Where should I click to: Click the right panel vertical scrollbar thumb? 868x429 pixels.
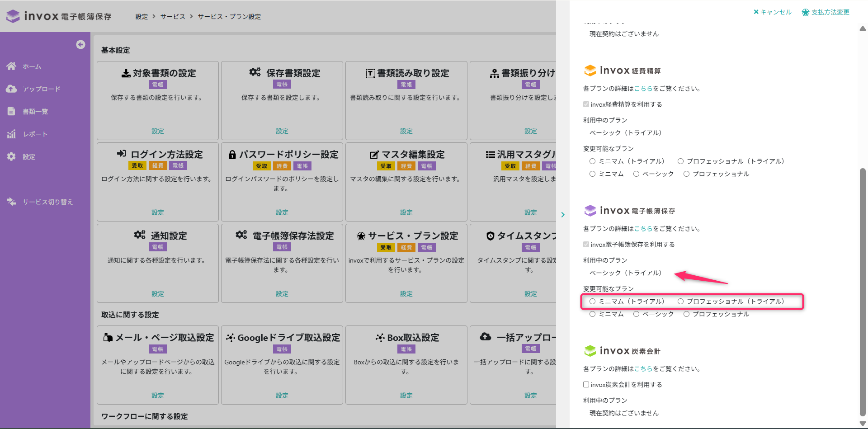tap(863, 289)
